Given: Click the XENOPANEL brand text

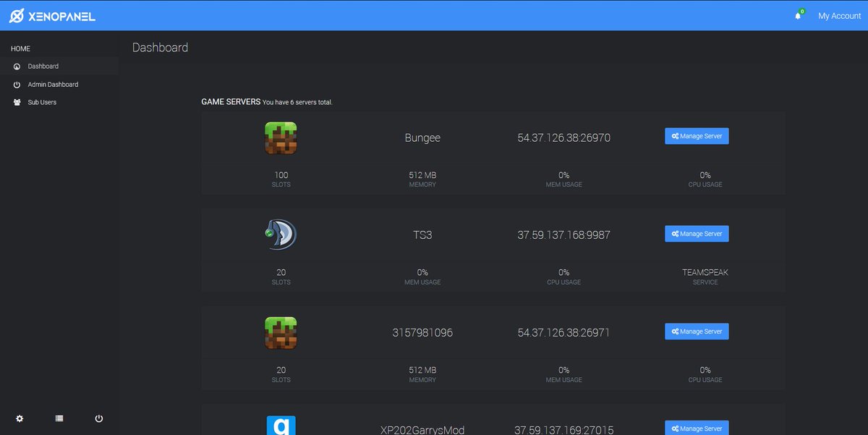Looking at the screenshot, I should (62, 16).
